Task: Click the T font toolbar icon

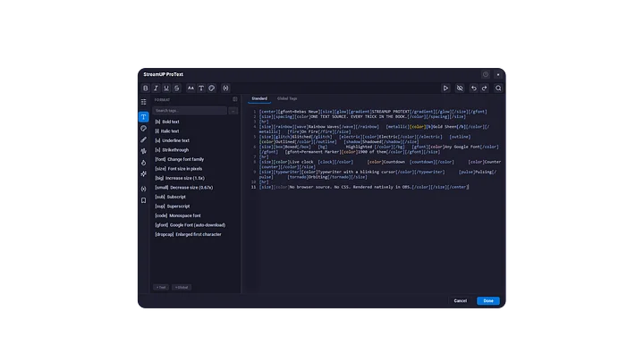Action: click(201, 88)
